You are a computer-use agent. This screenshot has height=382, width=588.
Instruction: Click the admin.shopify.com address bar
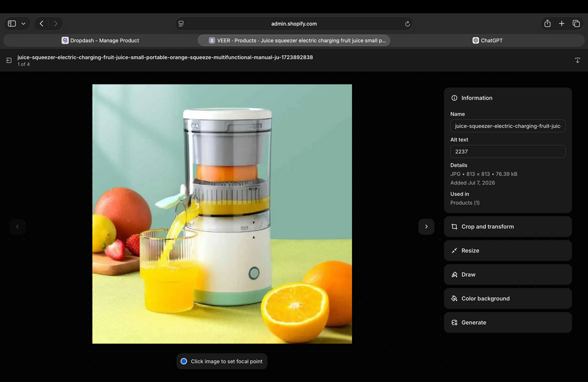294,24
